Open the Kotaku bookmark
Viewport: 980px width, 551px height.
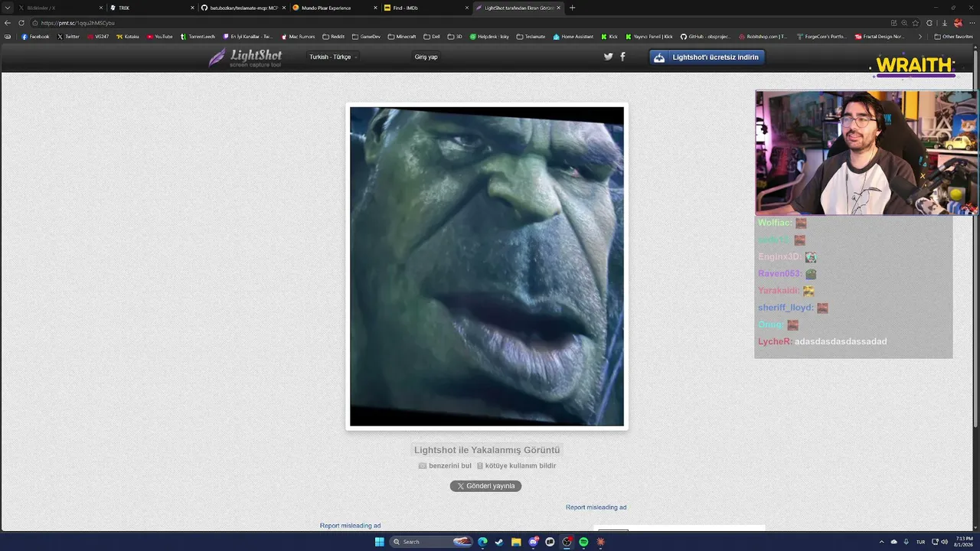point(127,37)
